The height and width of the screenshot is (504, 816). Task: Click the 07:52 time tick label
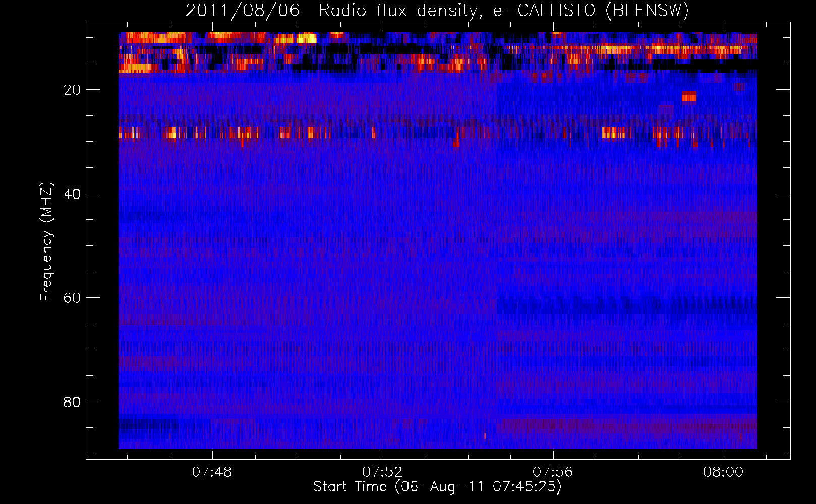tap(383, 472)
